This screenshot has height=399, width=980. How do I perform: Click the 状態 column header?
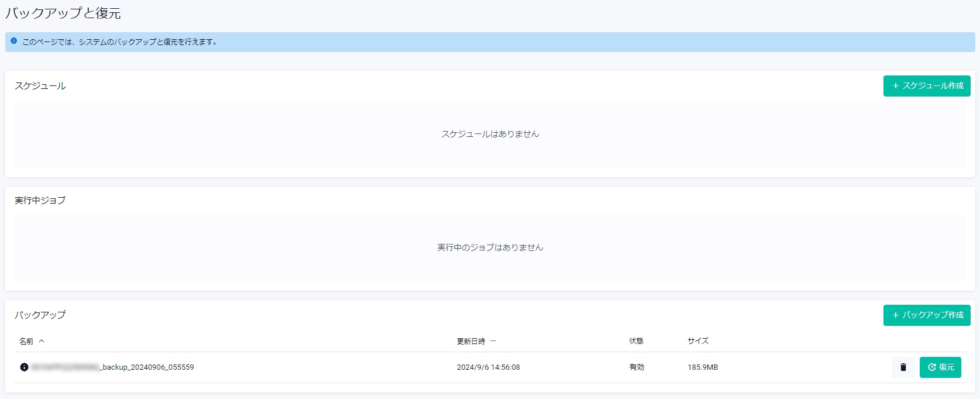[636, 341]
